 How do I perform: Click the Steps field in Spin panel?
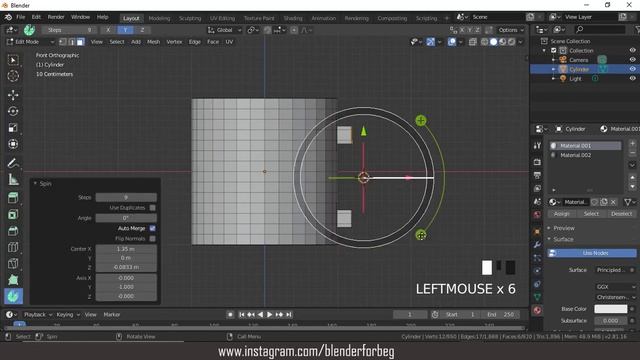tap(126, 198)
